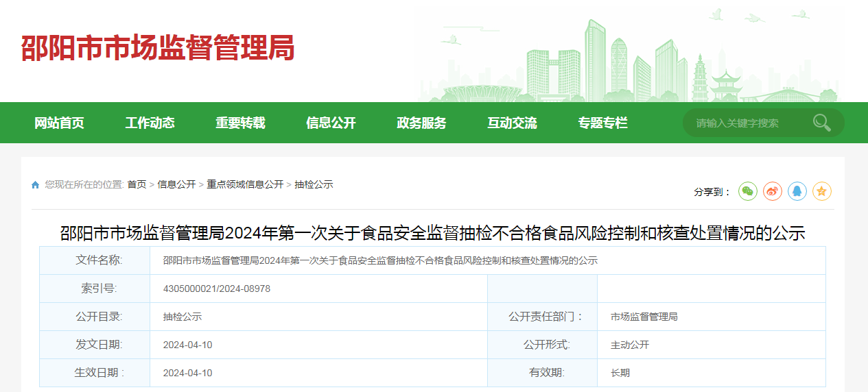Click the 有效期 label cell
Viewport: 868px width, 392px height.
coord(543,373)
